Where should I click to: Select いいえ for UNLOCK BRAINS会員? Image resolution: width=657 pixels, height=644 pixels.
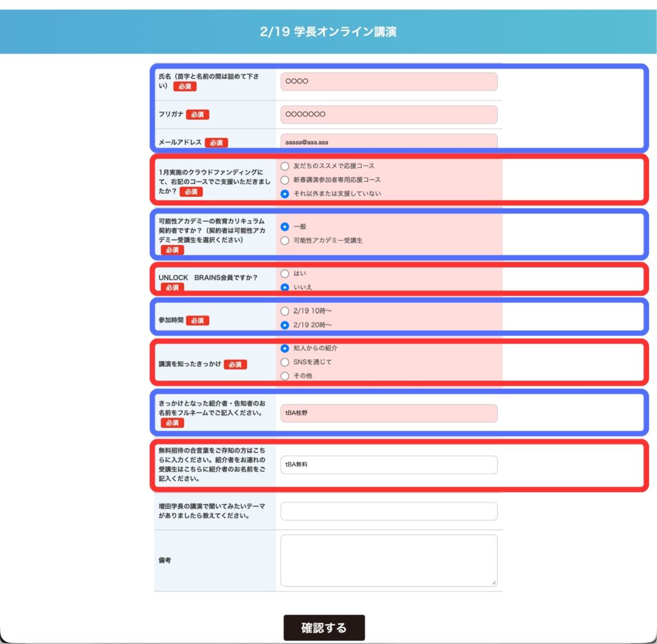pyautogui.click(x=286, y=287)
